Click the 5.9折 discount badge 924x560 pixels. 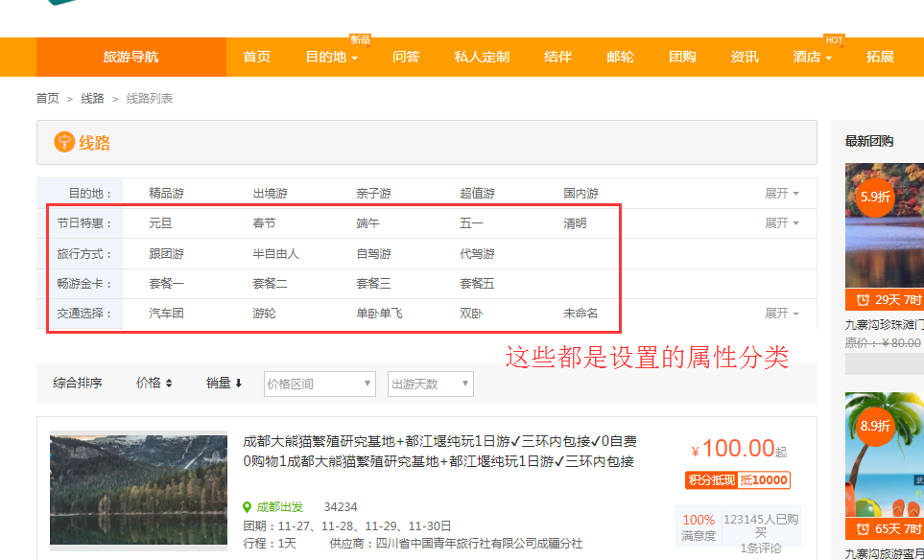click(875, 197)
